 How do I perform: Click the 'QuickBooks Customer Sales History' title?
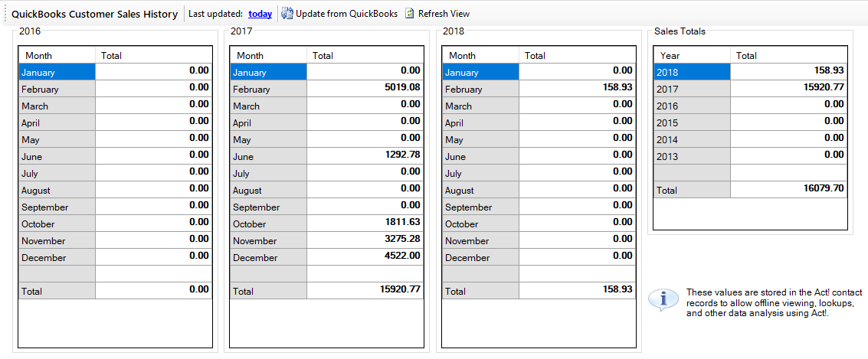pyautogui.click(x=95, y=14)
